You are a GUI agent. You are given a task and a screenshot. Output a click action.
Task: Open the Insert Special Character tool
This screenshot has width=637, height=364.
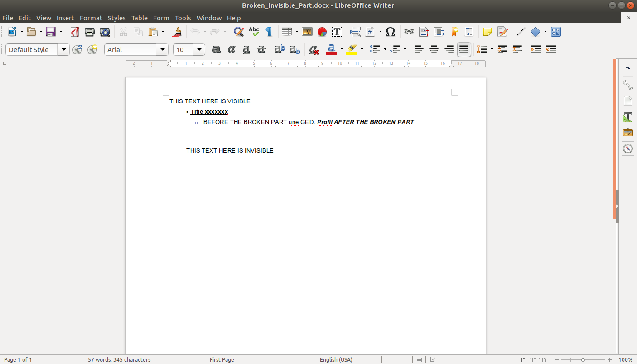pyautogui.click(x=390, y=32)
